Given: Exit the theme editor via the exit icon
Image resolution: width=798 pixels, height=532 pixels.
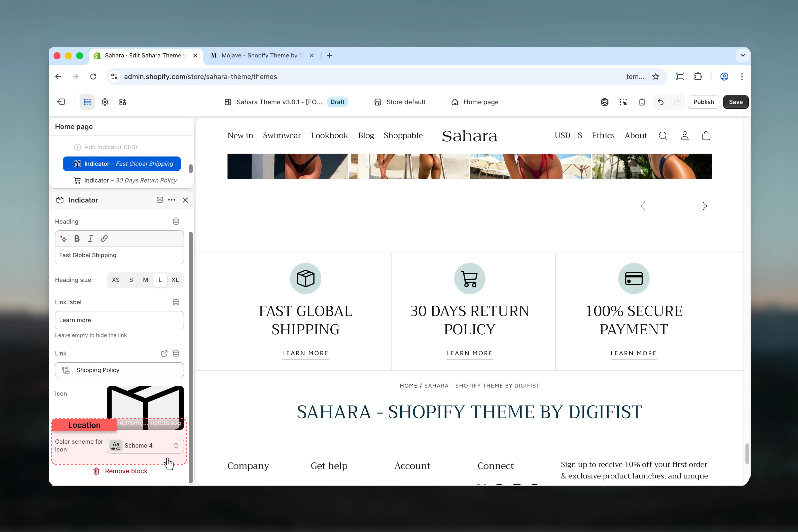Looking at the screenshot, I should (61, 102).
